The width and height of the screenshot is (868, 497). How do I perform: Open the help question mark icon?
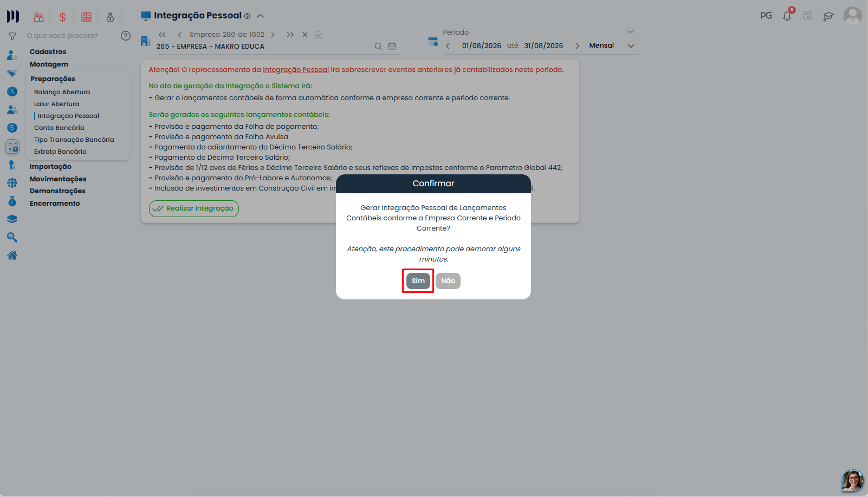point(126,36)
